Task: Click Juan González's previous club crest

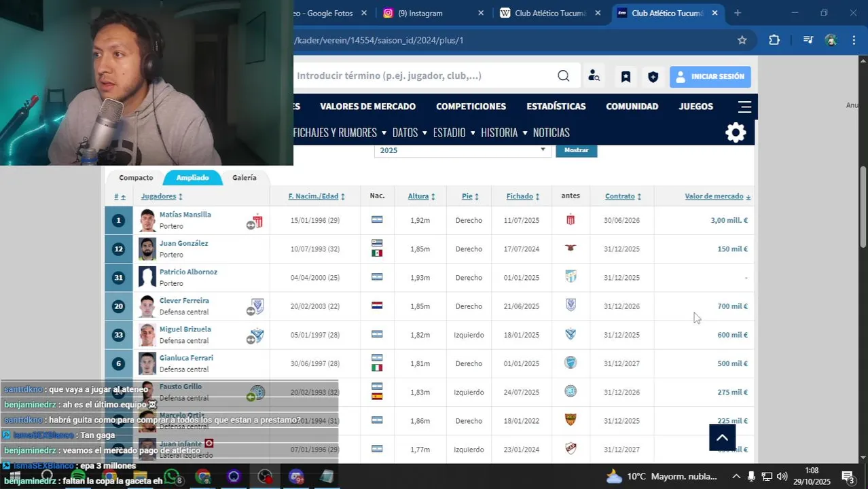Action: (571, 249)
